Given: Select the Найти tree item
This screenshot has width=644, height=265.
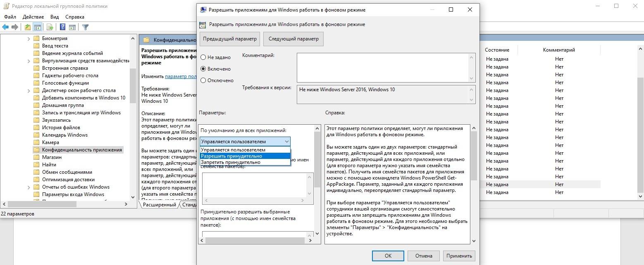Looking at the screenshot, I should 49,165.
